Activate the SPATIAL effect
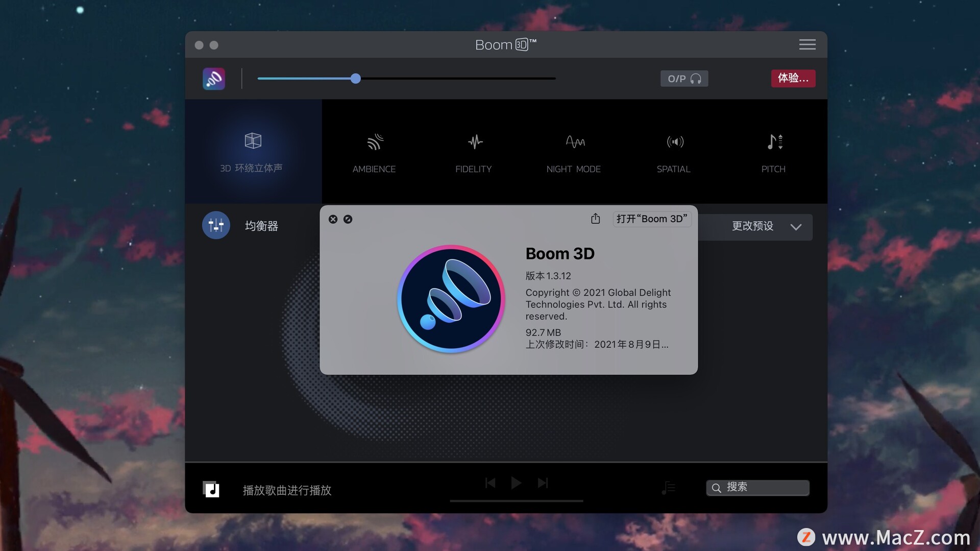980x551 pixels. click(674, 153)
